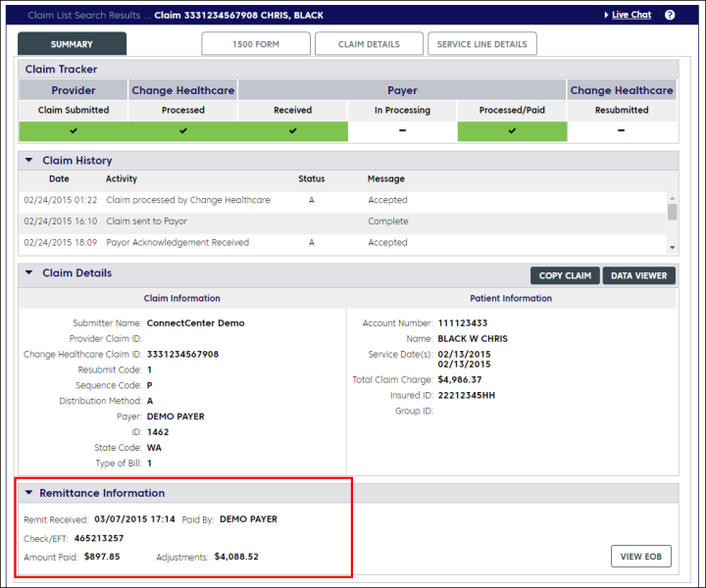Click Paid By DEMO PAYER value
Viewport: 706px width, 588px height.
pos(248,519)
